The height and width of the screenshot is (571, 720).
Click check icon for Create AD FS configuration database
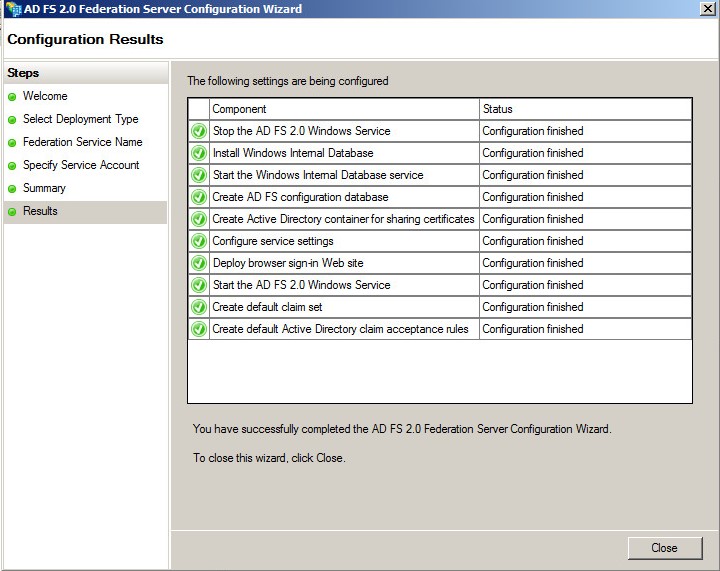pos(199,197)
